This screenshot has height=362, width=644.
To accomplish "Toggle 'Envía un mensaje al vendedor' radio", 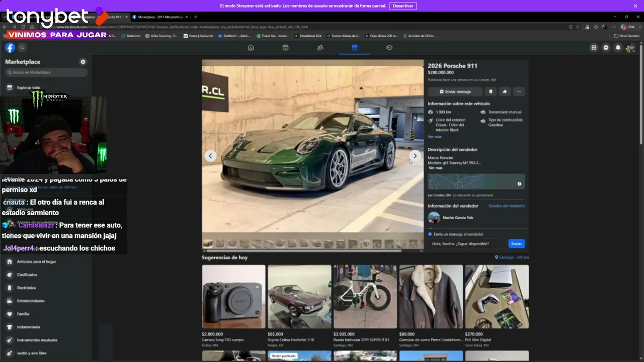I will 430,234.
